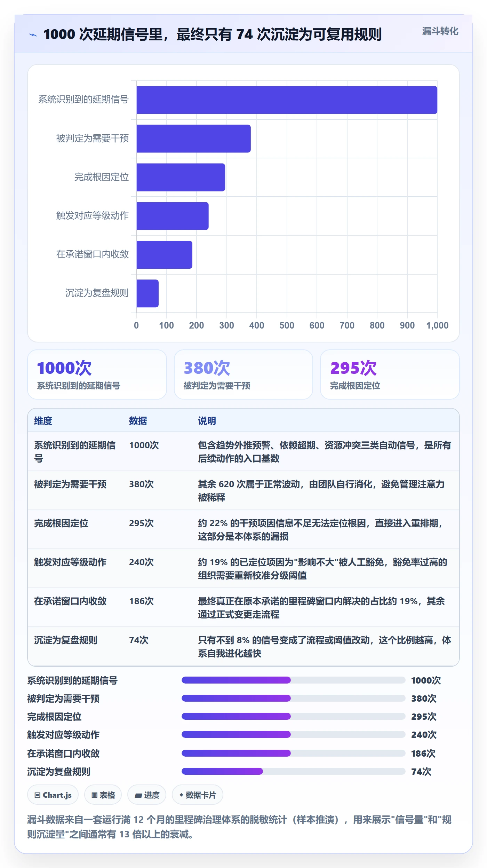Click the 完成根因定位 chart bar
The height and width of the screenshot is (868, 487).
coord(181,177)
